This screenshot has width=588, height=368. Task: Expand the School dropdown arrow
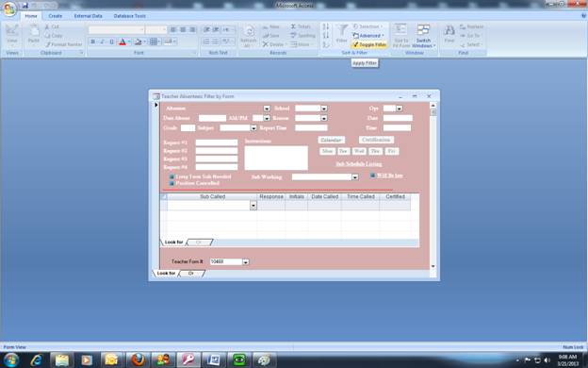324,109
